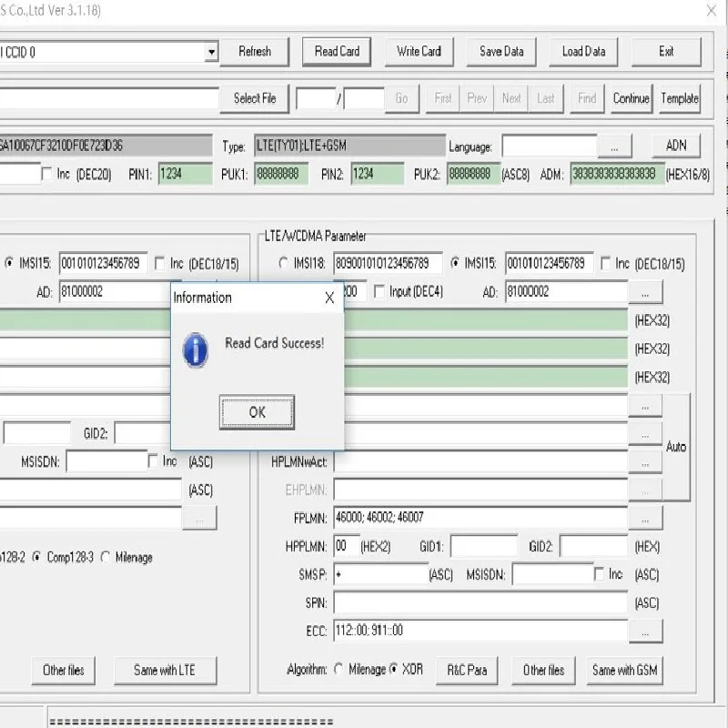Toggle GSM Inc (DEC18/15) checkbox
The height and width of the screenshot is (728, 728).
(159, 264)
